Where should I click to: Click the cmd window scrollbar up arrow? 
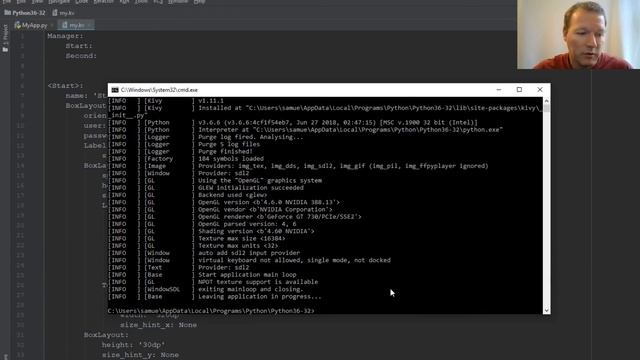point(547,101)
